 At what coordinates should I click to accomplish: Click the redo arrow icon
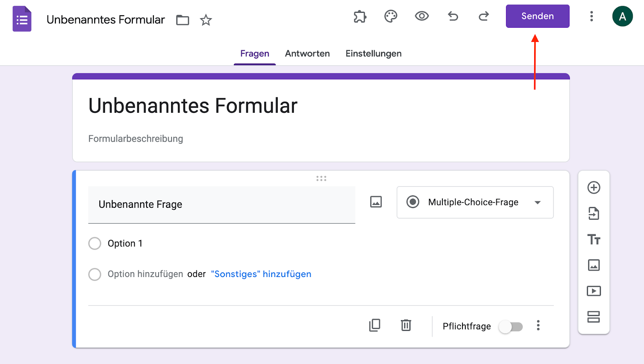(483, 17)
